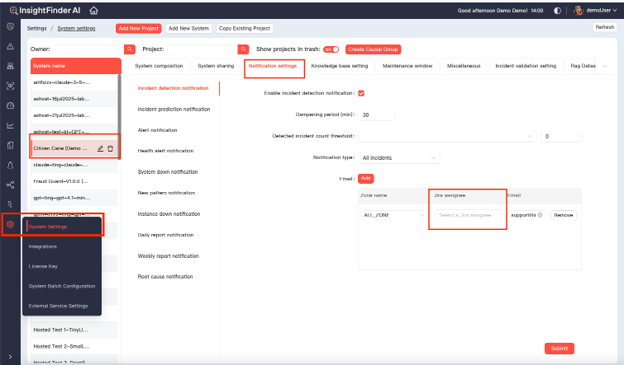624x365 pixels.
Task: Remove the supportkle email tag x
Action: pos(540,215)
